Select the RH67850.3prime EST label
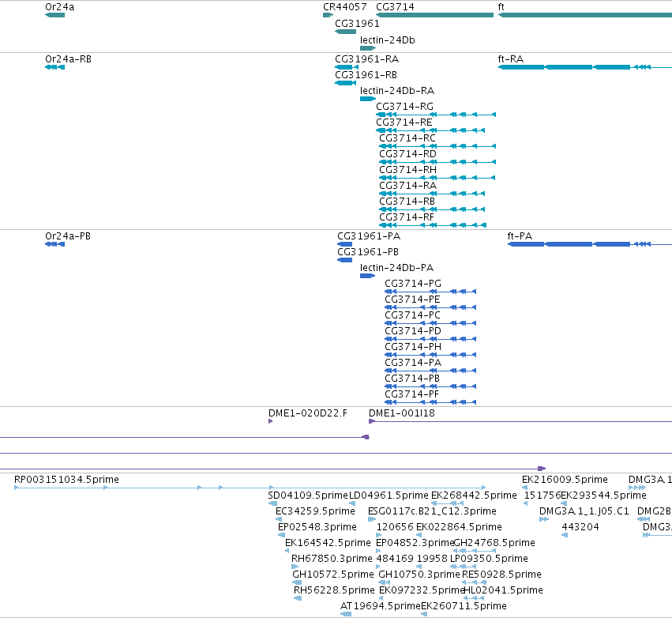 [x=332, y=559]
